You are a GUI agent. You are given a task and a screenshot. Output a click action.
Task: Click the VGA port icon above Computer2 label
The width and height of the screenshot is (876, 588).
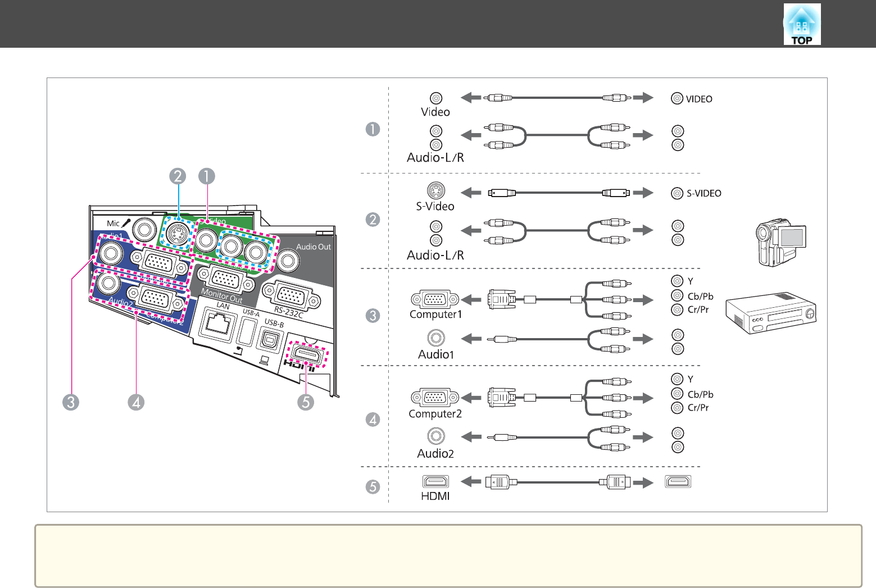click(x=435, y=398)
